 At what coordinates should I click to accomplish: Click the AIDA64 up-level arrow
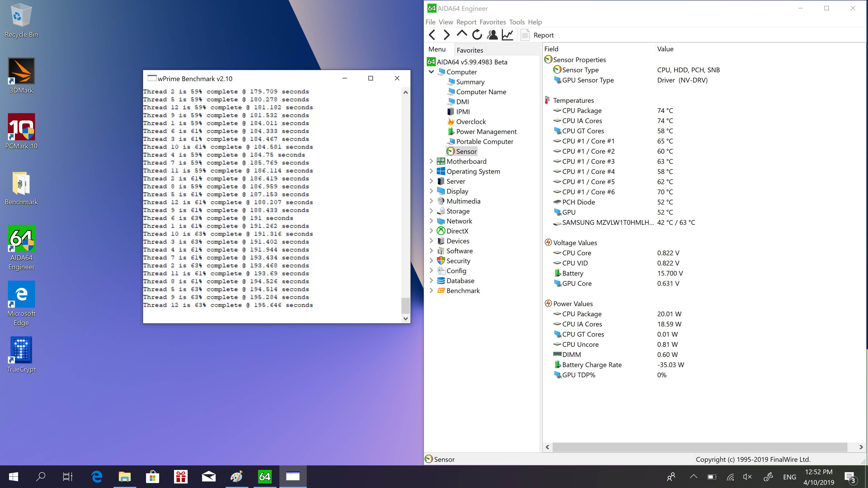pyautogui.click(x=462, y=34)
